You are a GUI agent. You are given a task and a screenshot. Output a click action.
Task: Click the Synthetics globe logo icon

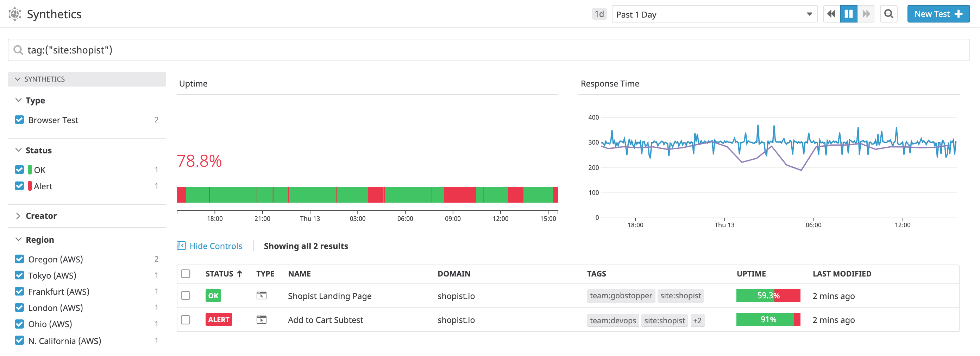pyautogui.click(x=14, y=14)
